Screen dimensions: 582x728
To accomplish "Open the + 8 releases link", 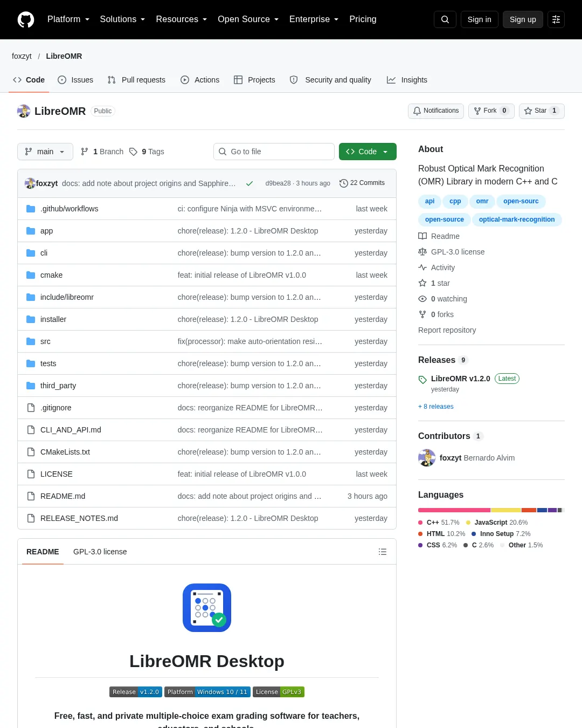I will point(436,407).
